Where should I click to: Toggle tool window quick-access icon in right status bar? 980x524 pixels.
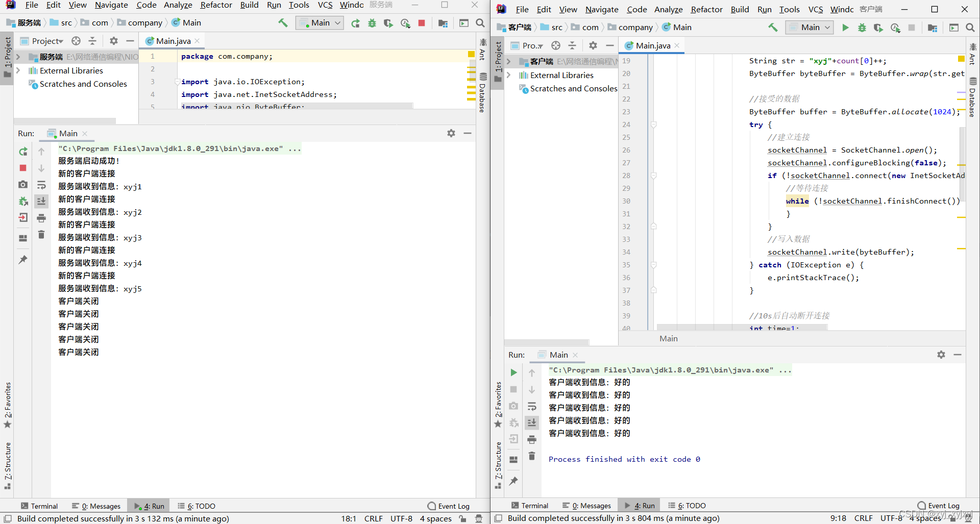click(x=498, y=518)
